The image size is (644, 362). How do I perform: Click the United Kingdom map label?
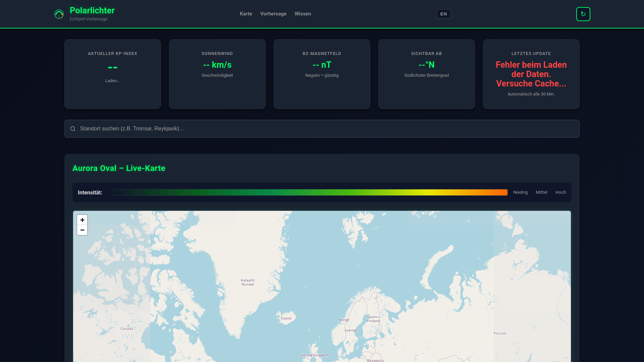click(x=314, y=355)
